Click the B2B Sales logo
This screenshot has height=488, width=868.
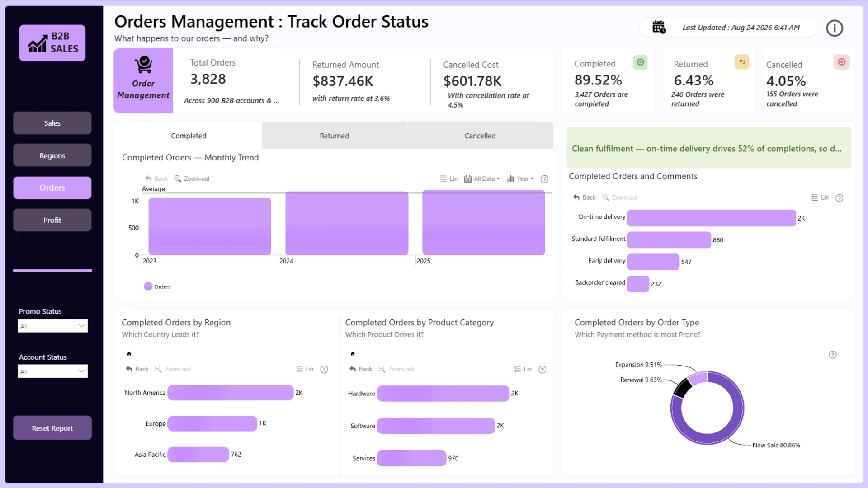click(52, 43)
